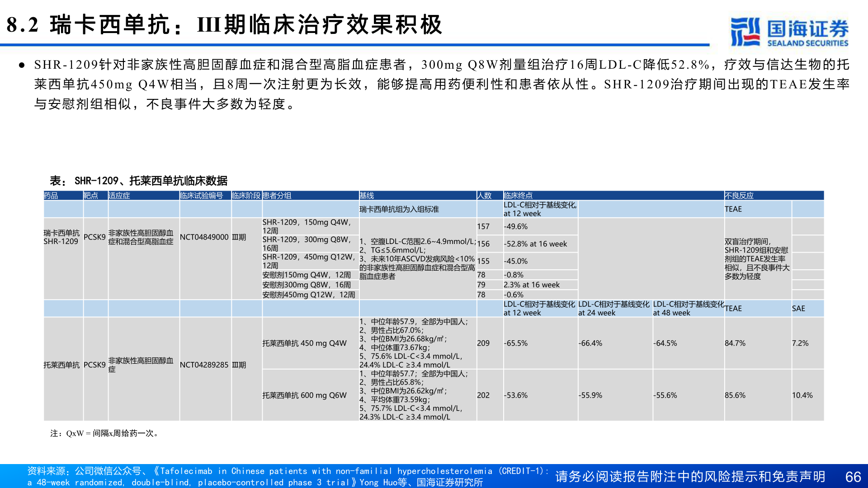Click the value -64.5%
The width and height of the screenshot is (868, 488).
(x=665, y=343)
